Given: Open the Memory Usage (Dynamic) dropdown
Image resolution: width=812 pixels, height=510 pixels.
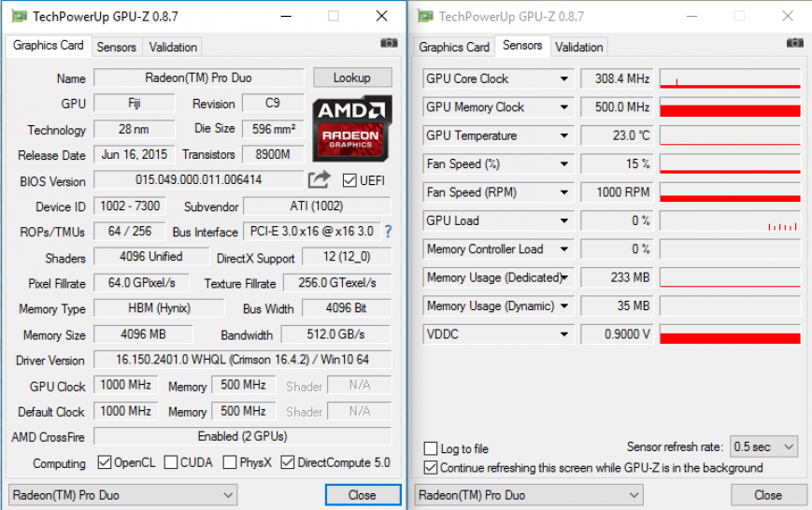Looking at the screenshot, I should (564, 306).
